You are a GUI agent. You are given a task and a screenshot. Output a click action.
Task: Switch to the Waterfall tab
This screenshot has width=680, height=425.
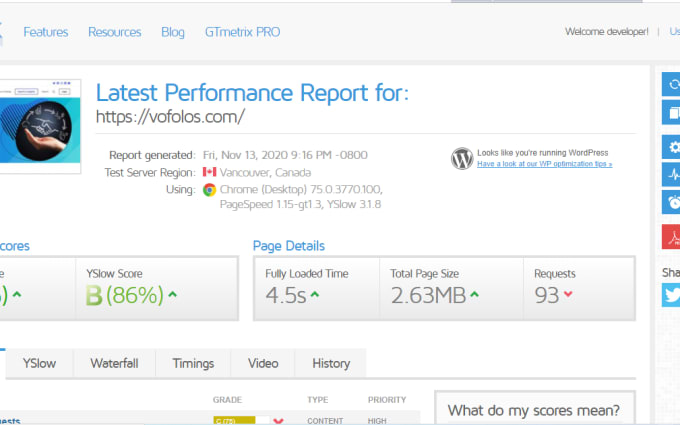pyautogui.click(x=114, y=363)
